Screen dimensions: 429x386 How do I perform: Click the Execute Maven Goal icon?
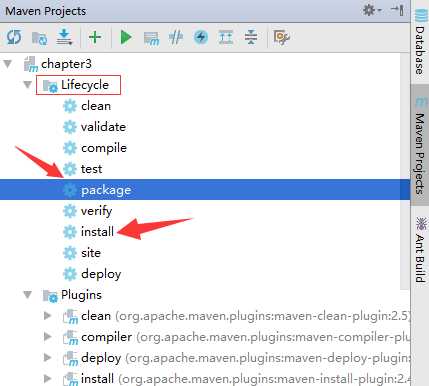[x=151, y=38]
